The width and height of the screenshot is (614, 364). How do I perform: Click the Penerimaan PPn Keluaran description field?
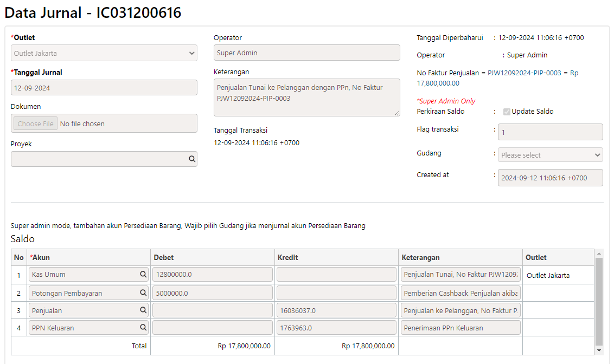[x=460, y=328]
